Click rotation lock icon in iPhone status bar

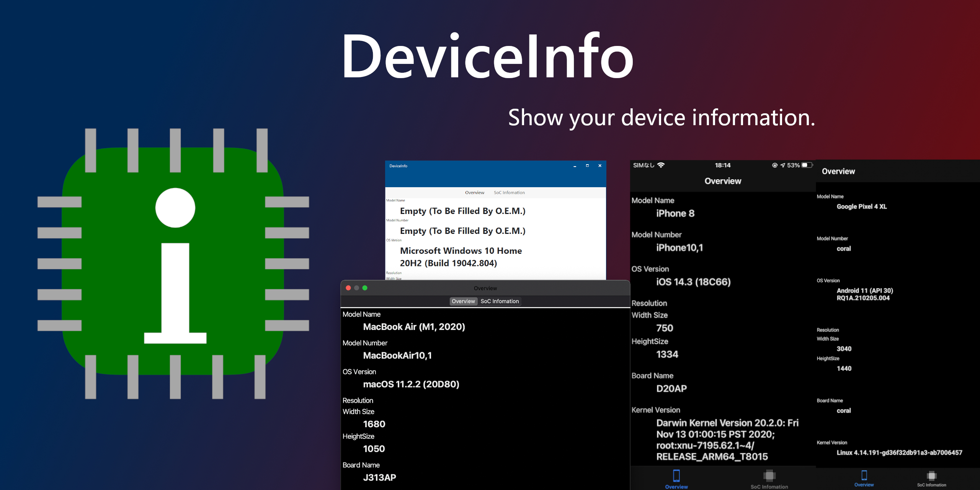coord(775,165)
